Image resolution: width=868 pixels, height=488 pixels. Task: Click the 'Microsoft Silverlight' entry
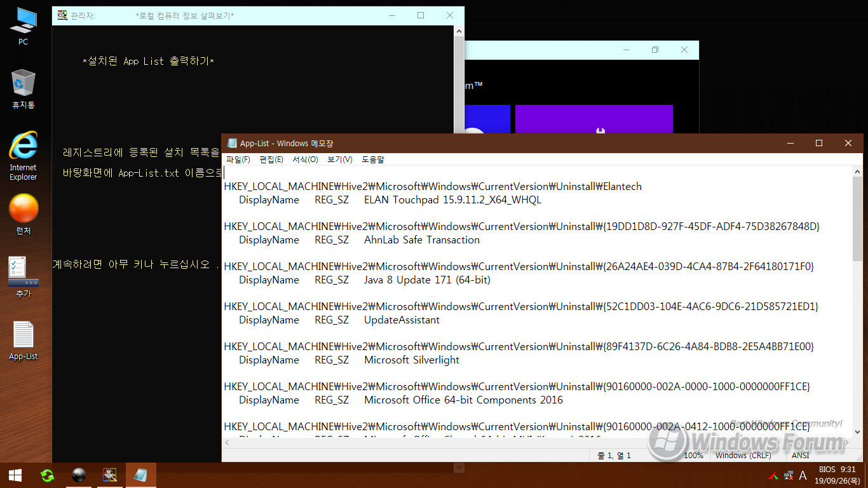click(x=412, y=360)
